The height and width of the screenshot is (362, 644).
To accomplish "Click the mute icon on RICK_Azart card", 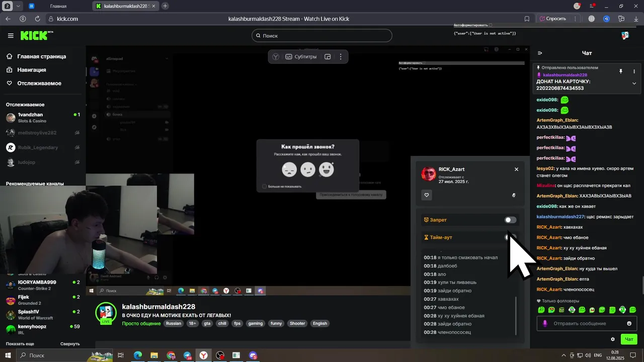I will point(514,195).
